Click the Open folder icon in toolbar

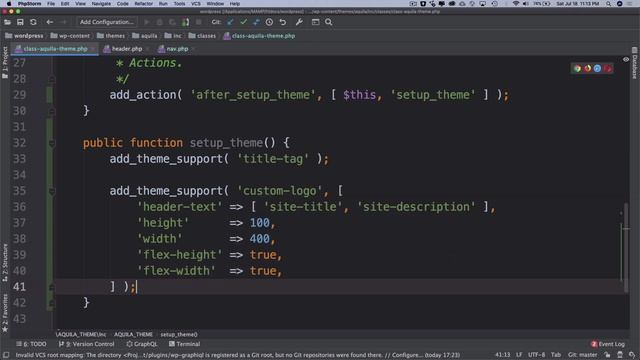click(7, 22)
